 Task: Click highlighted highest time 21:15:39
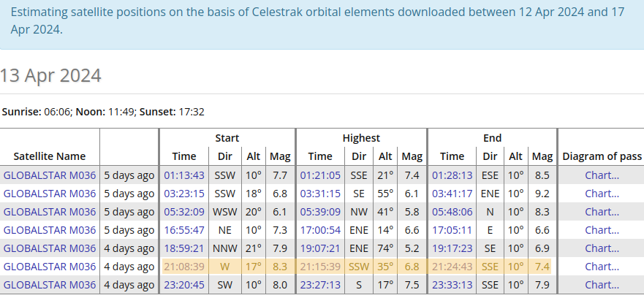320,267
